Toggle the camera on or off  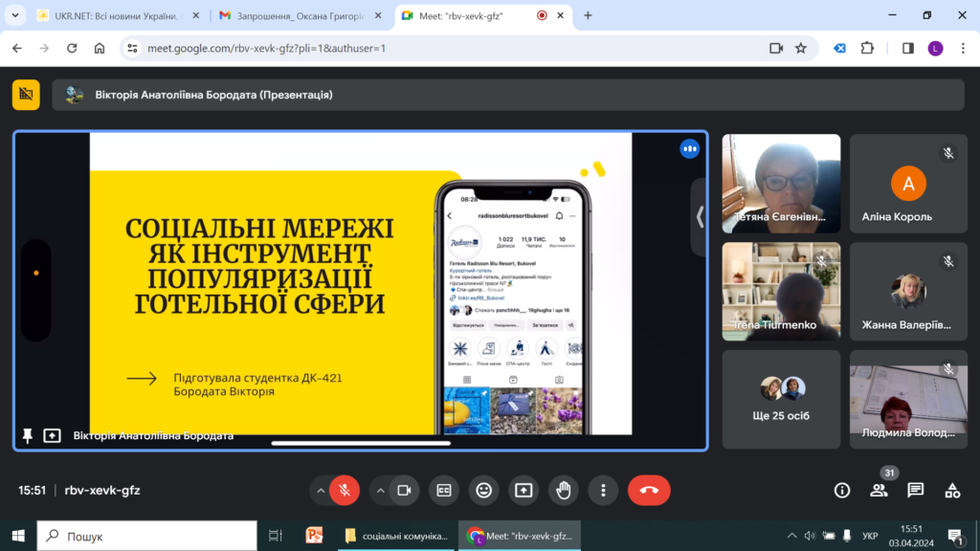pos(404,490)
